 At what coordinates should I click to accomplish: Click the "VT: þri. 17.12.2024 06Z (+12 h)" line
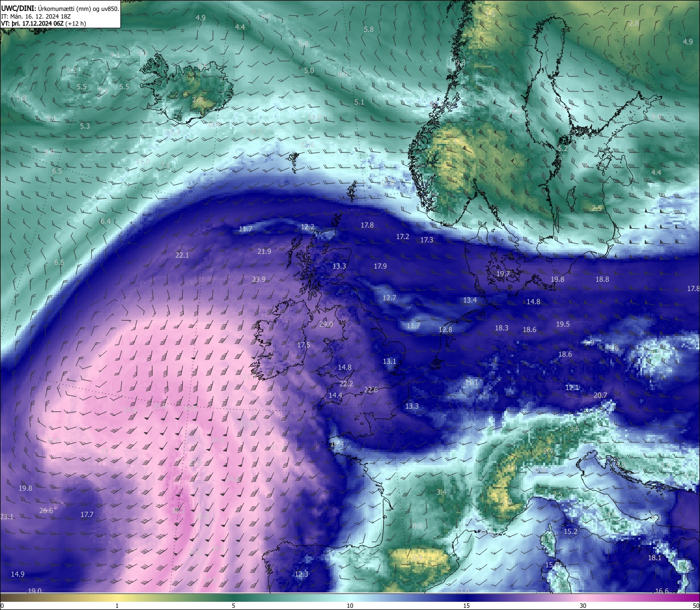[x=44, y=24]
